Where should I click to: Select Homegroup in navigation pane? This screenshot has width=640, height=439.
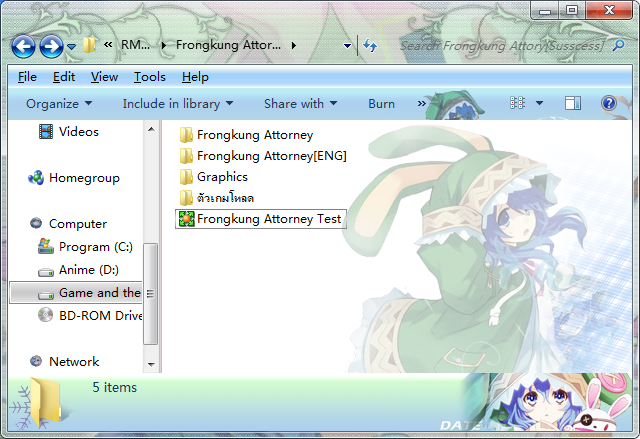[84, 178]
